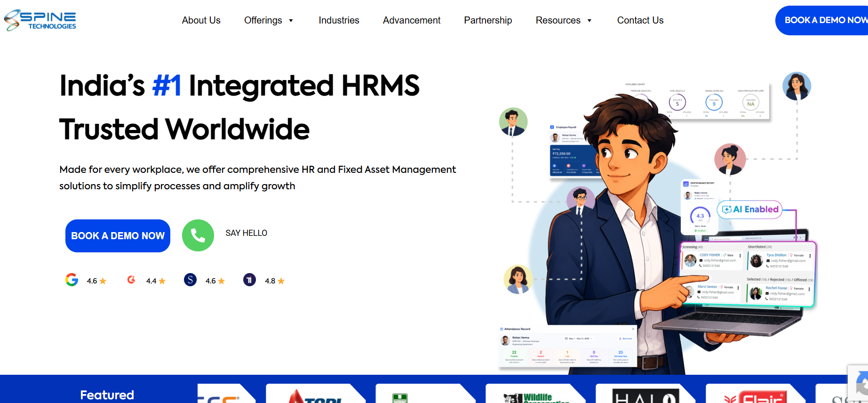Image resolution: width=868 pixels, height=403 pixels.
Task: Click the green phone call icon
Action: pyautogui.click(x=198, y=235)
